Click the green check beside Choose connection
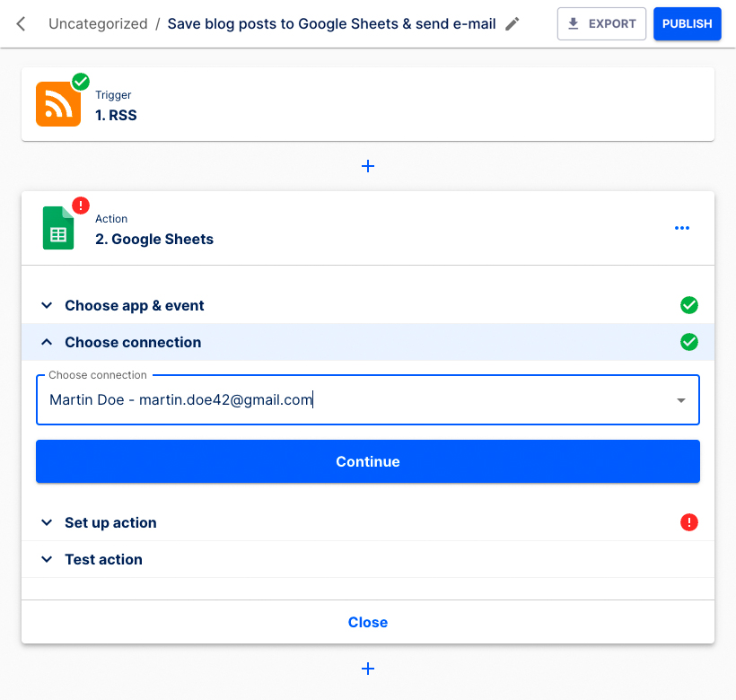736x700 pixels. pos(689,342)
